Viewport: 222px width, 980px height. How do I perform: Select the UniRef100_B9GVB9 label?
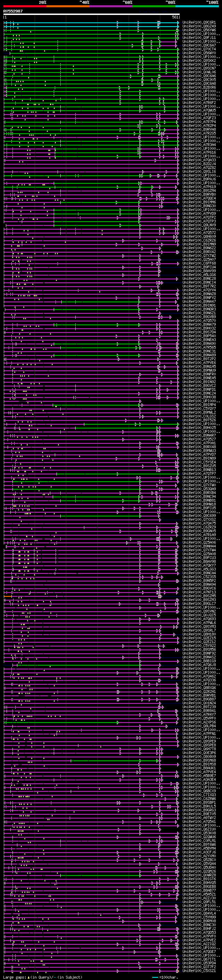click(x=199, y=317)
